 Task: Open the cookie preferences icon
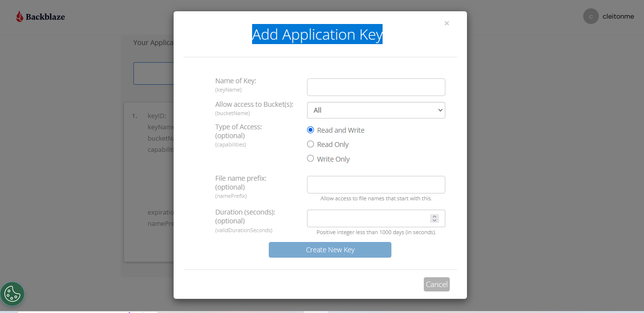pos(12,294)
